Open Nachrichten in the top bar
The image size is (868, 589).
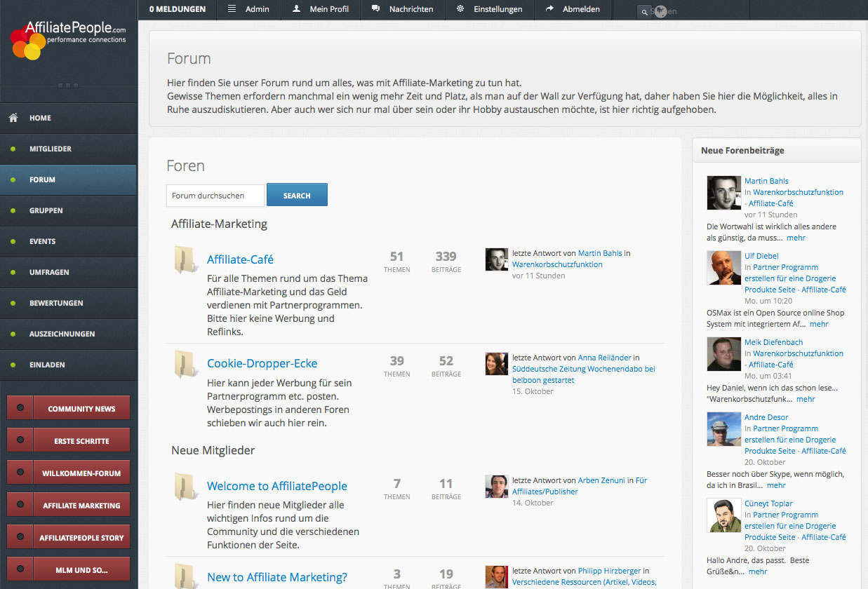pyautogui.click(x=402, y=9)
